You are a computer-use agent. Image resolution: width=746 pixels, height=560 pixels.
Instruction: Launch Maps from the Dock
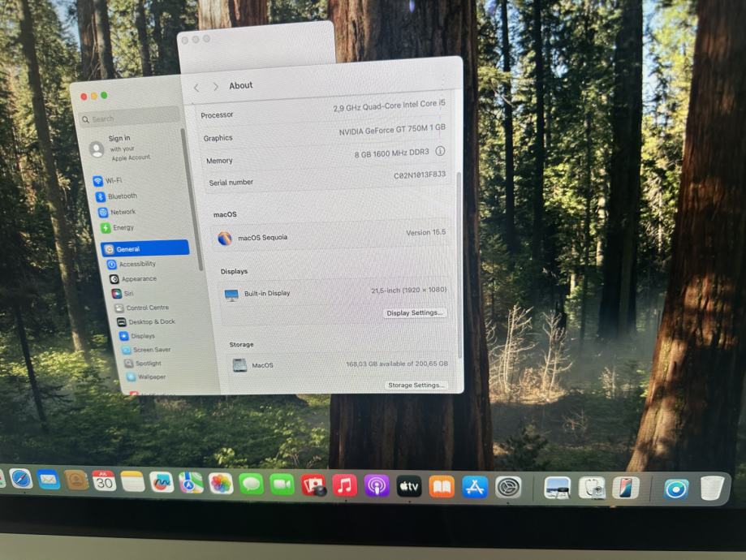click(192, 483)
